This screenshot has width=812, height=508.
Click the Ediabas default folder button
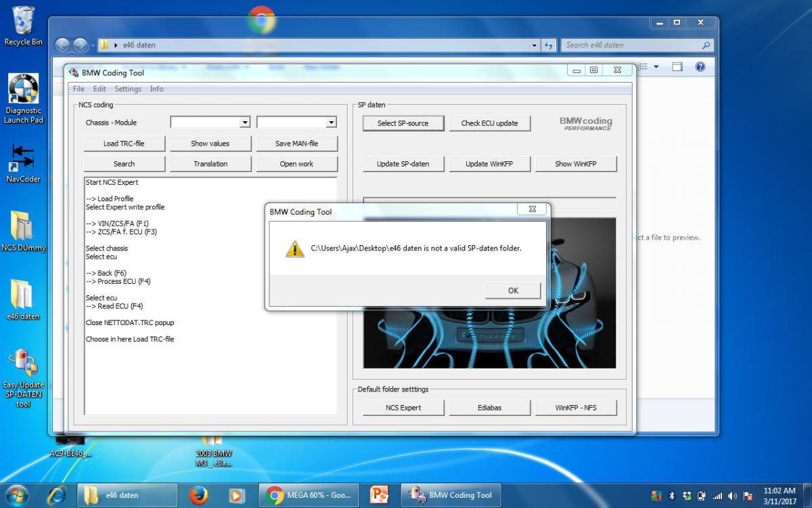490,408
